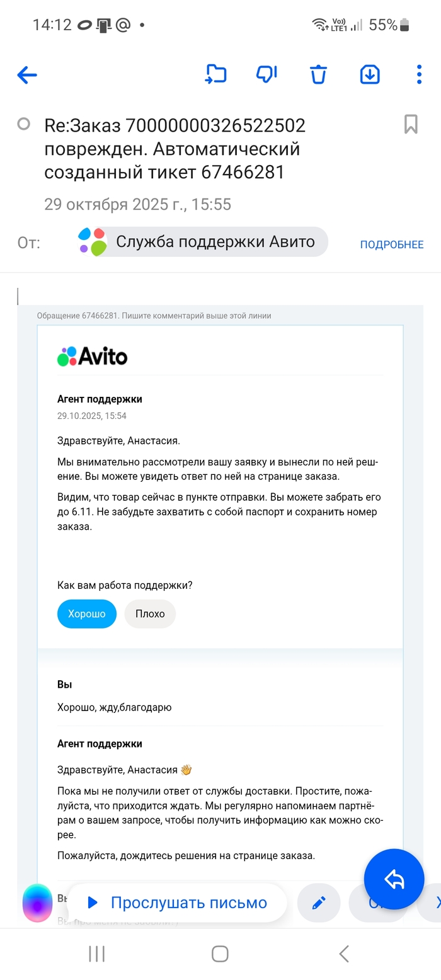
Task: Tap the archive download icon
Action: coord(369,74)
